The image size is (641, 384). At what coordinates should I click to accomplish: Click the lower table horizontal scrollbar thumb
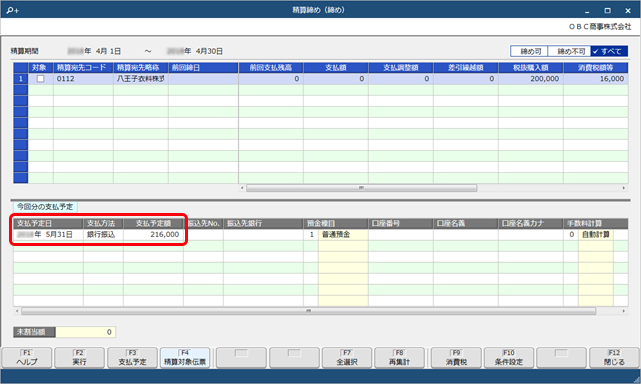(309, 311)
